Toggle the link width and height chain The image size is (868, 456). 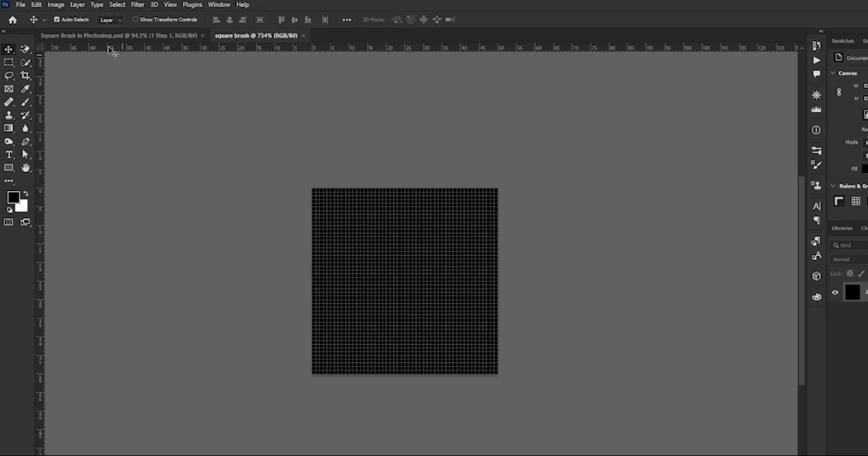pos(839,92)
